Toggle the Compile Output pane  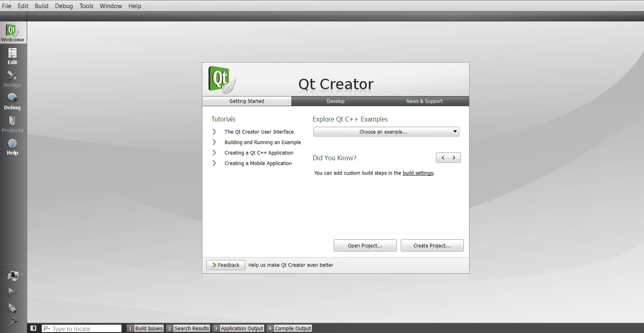tap(289, 329)
